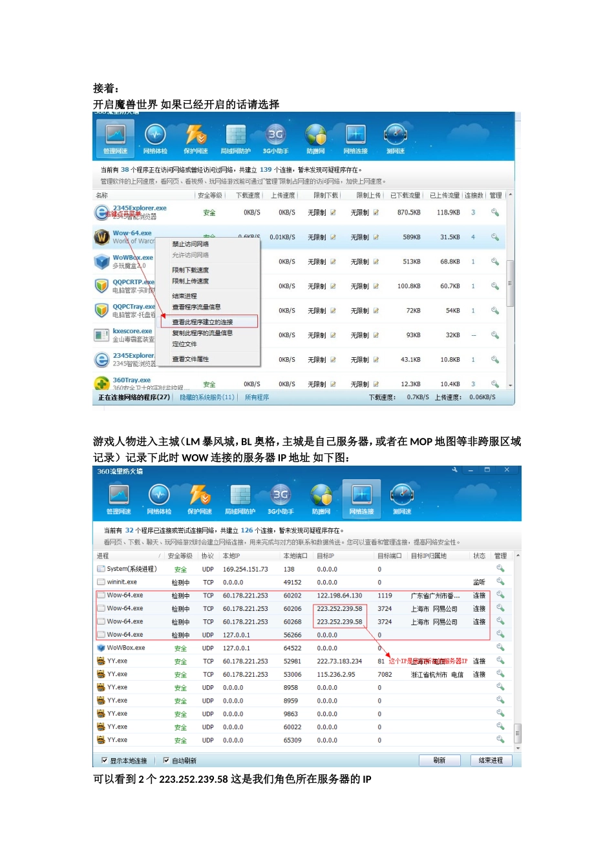
Task: Open 管理网速 in the upper firewall window
Action: pyautogui.click(x=115, y=139)
